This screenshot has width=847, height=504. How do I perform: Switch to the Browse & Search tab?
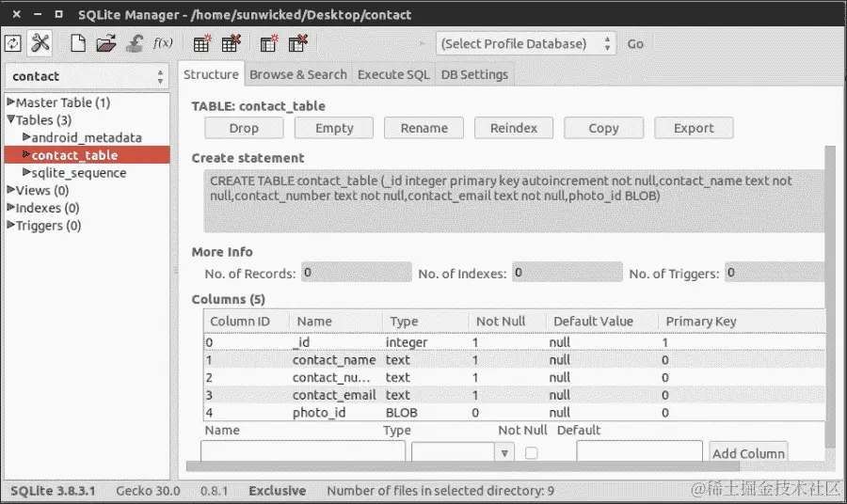point(298,74)
